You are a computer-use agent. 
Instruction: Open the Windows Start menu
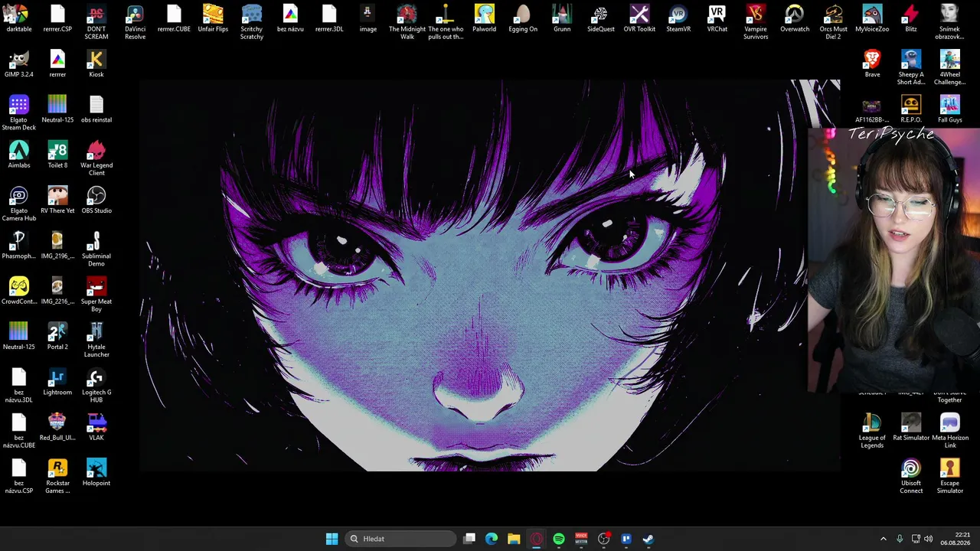[x=332, y=539]
